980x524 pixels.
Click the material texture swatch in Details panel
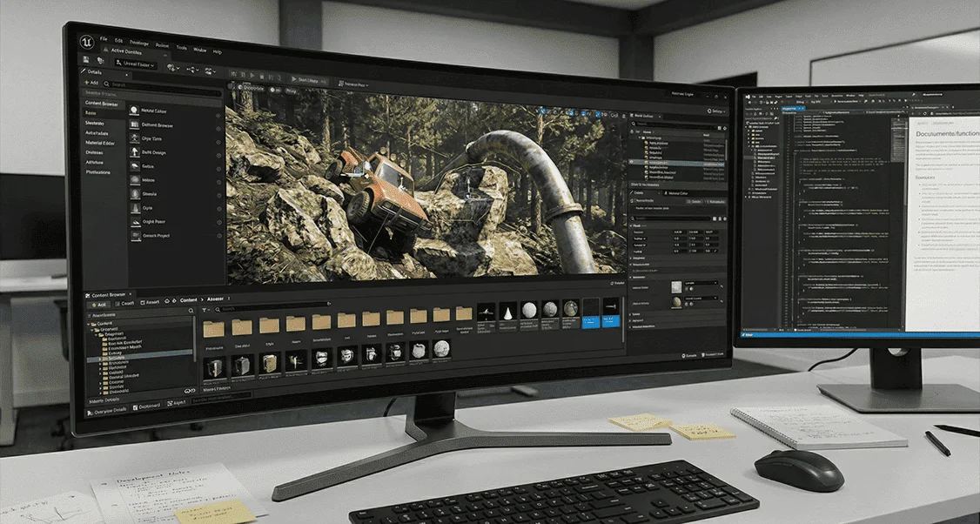[675, 286]
